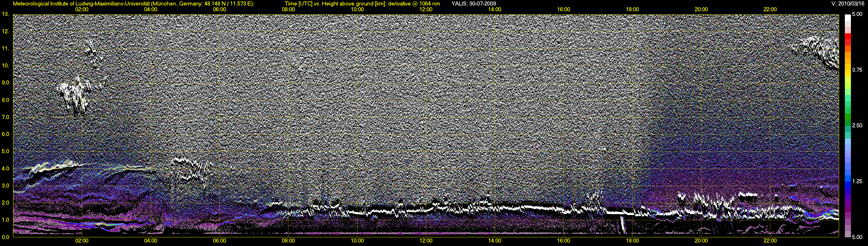Click the 0.0 height axis label
This screenshot has height=246, width=868.
pyautogui.click(x=5, y=237)
